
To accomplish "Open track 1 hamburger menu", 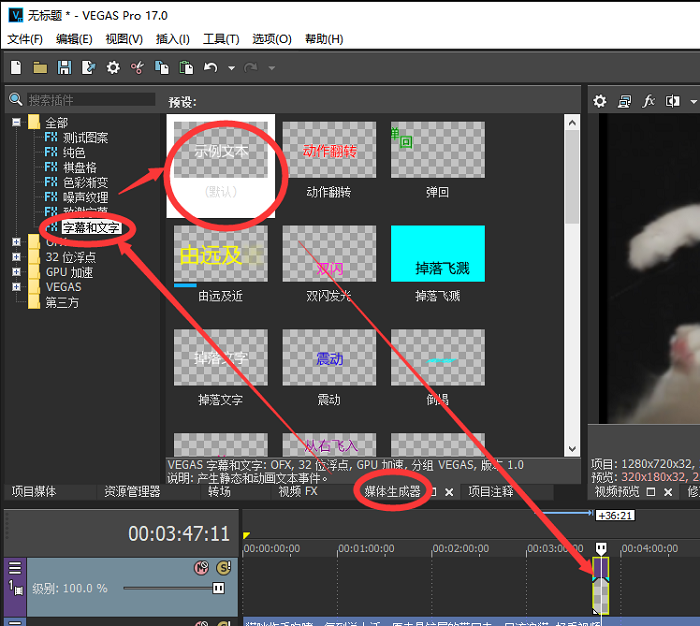I will coord(15,568).
